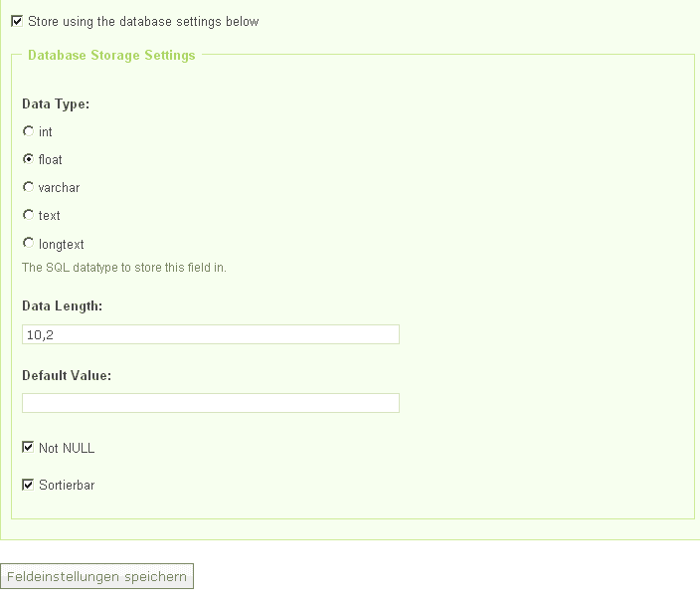Choose the longtext radio button
The height and width of the screenshot is (603, 700).
(x=28, y=243)
